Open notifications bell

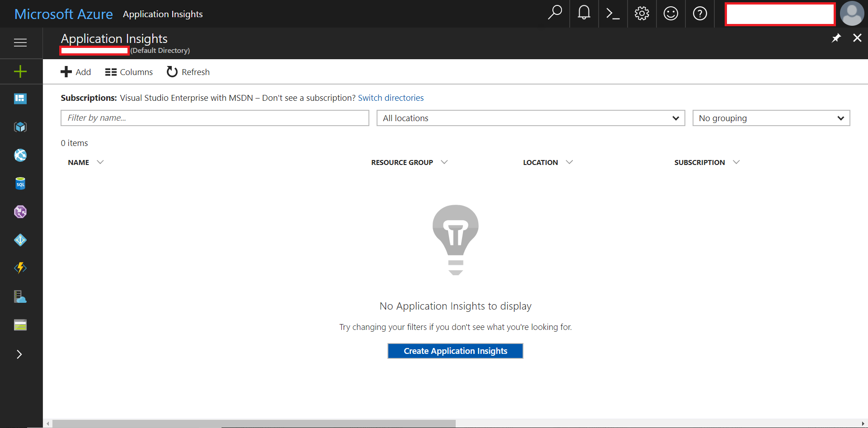pyautogui.click(x=584, y=13)
